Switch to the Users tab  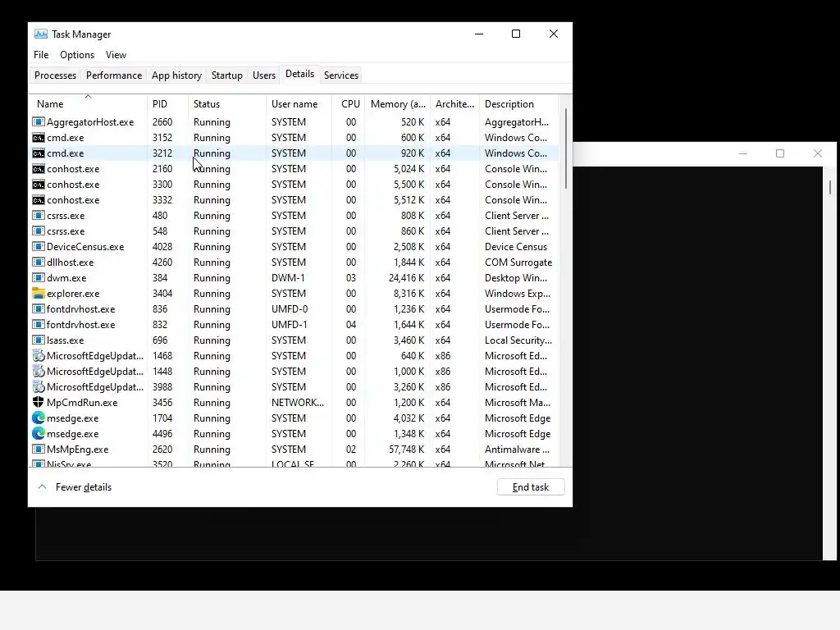pos(264,75)
